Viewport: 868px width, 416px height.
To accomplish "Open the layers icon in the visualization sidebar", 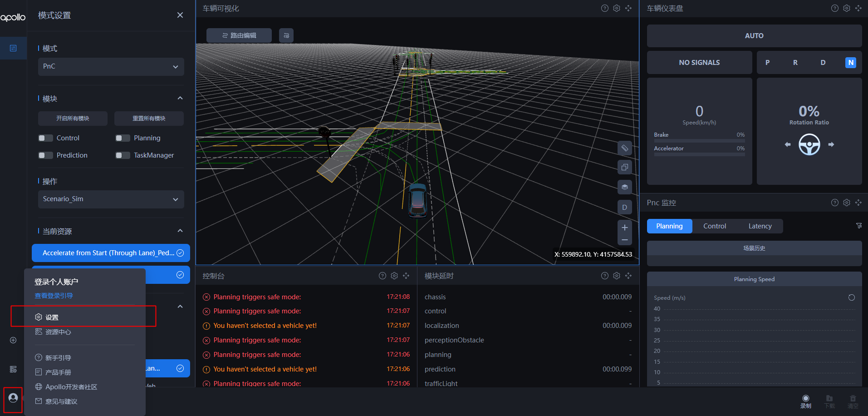I will [x=624, y=187].
